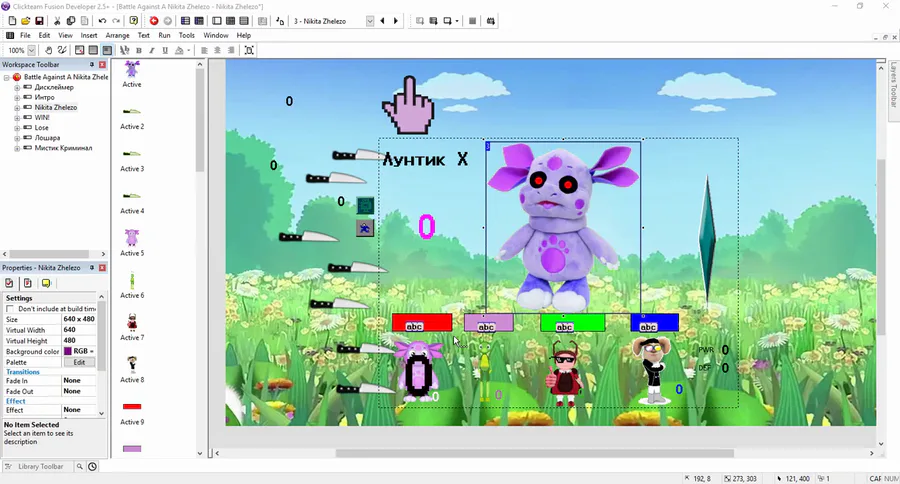The height and width of the screenshot is (484, 900).
Task: Close the Properties panel
Action: (102, 268)
